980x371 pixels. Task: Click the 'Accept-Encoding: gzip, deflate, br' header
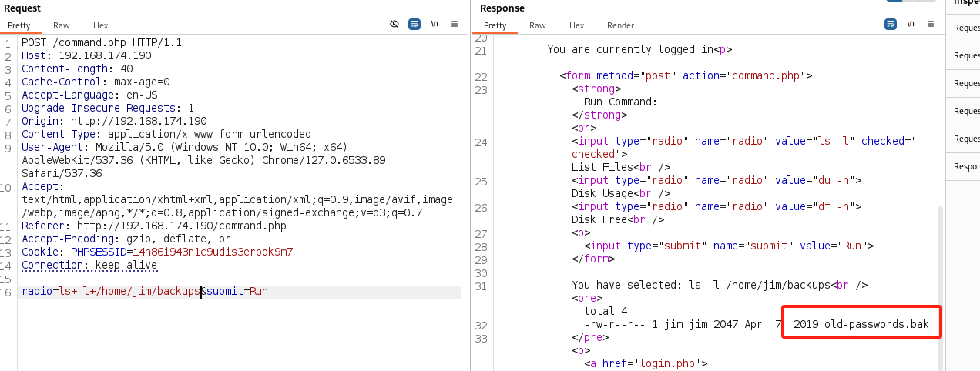click(126, 239)
